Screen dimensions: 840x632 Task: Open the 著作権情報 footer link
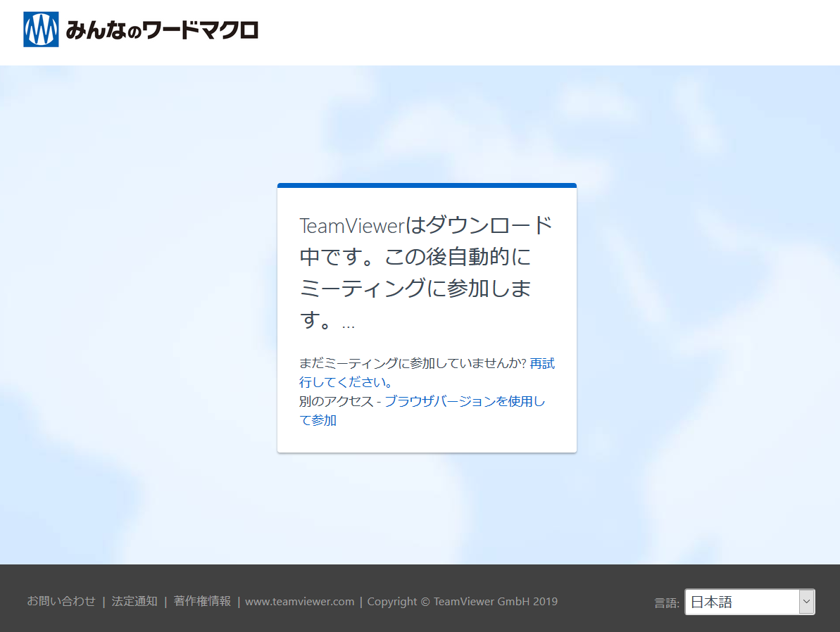coord(202,601)
